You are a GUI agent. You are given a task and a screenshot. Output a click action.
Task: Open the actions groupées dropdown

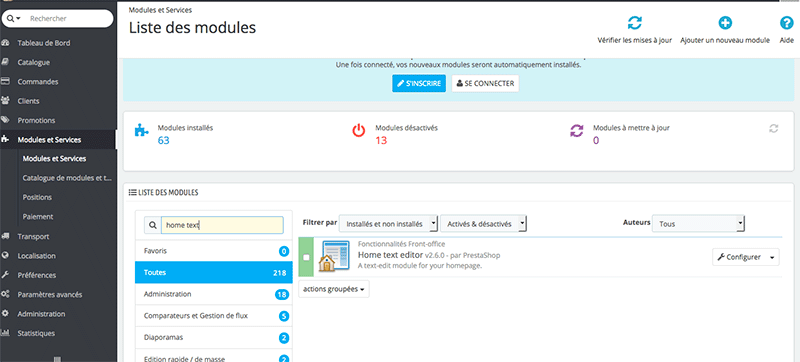pos(334,289)
